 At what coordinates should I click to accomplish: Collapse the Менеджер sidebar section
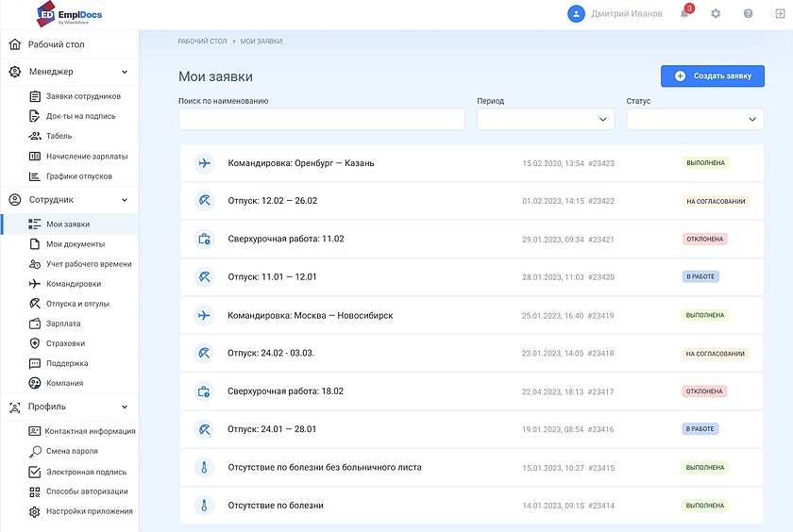(125, 72)
